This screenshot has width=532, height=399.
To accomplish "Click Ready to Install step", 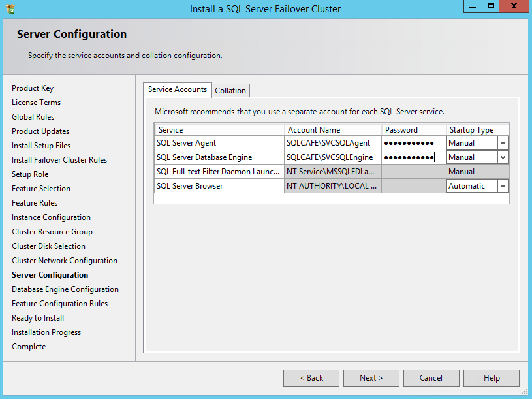I will (x=38, y=318).
